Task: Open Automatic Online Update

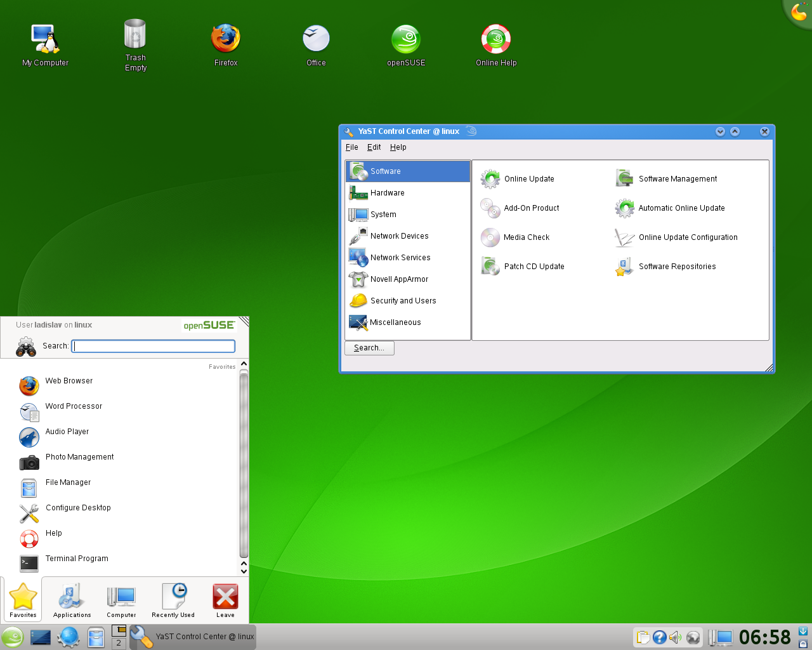Action: coord(669,208)
